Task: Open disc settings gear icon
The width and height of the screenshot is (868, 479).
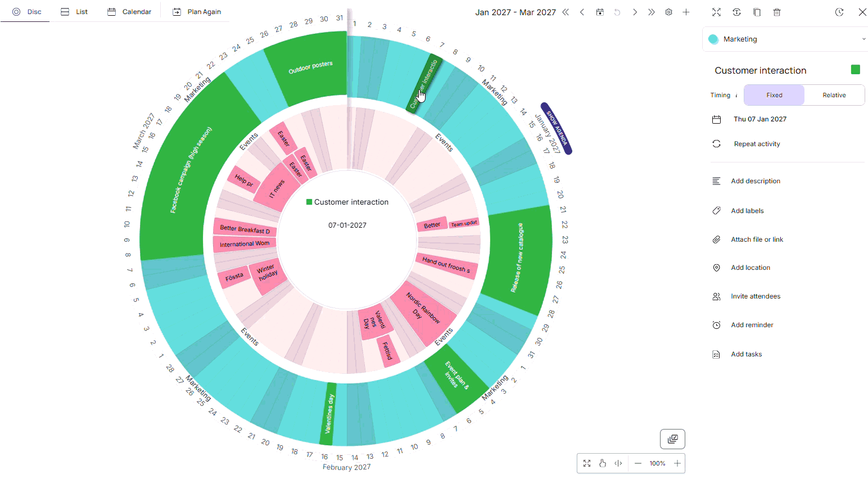Action: 669,12
